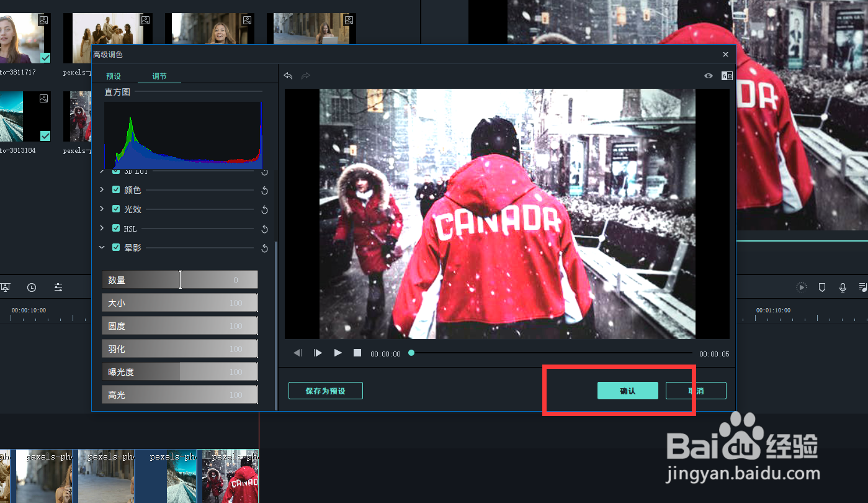The width and height of the screenshot is (868, 503).
Task: Open the A/B comparison view icon
Action: coord(727,76)
